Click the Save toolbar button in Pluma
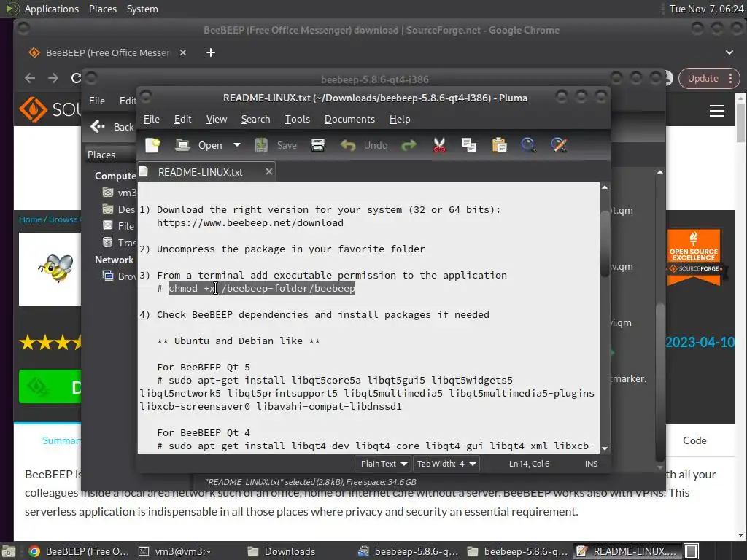 tap(276, 145)
